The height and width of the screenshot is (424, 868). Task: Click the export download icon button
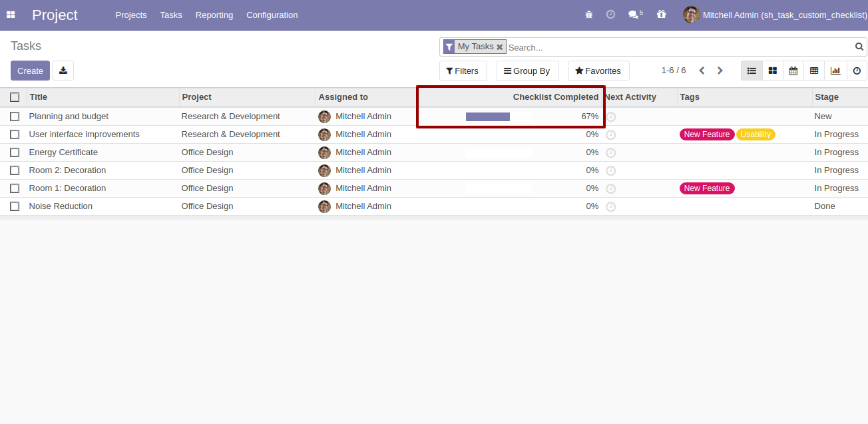[x=63, y=71]
